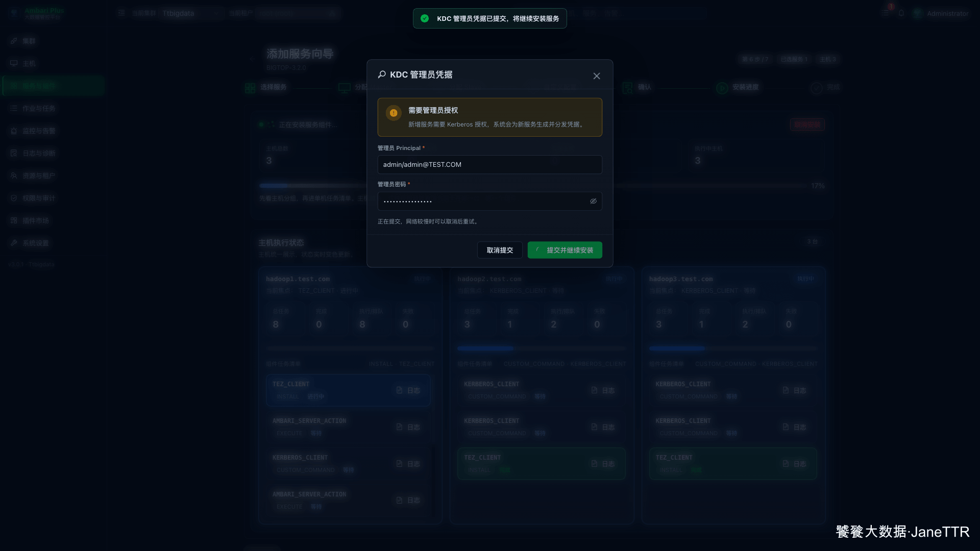
Task: Click the overall 17% install progress bar
Action: coord(533,186)
